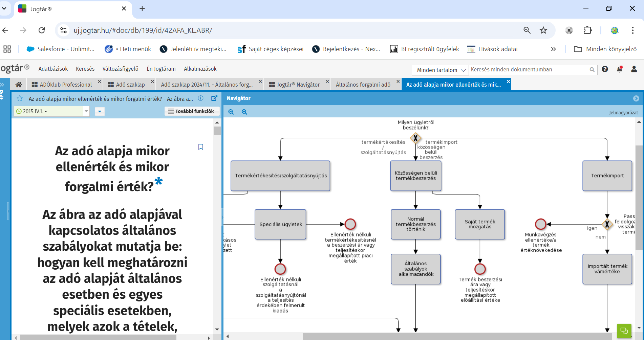The width and height of the screenshot is (644, 340).
Task: Expand the Minden tartalom search scope
Action: pyautogui.click(x=440, y=70)
